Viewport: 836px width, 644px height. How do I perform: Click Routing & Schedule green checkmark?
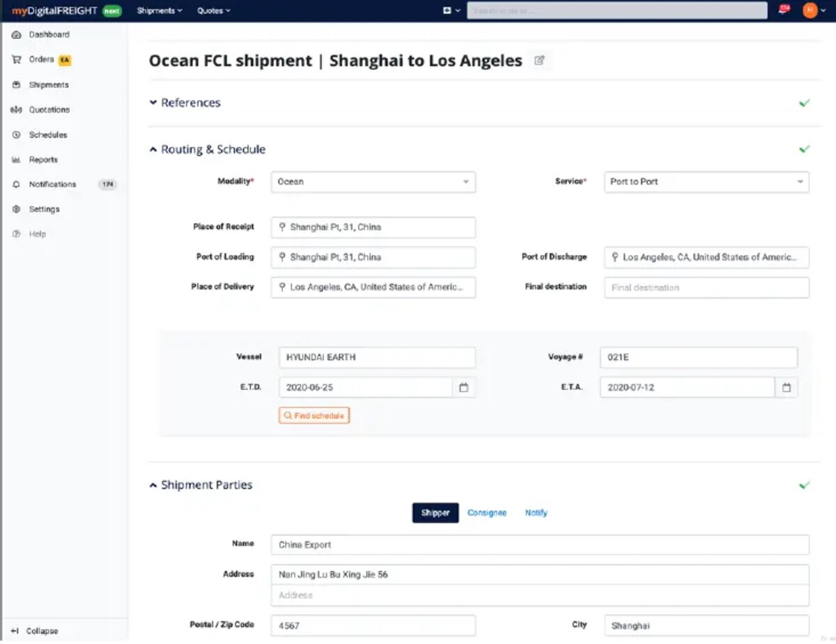pyautogui.click(x=805, y=149)
